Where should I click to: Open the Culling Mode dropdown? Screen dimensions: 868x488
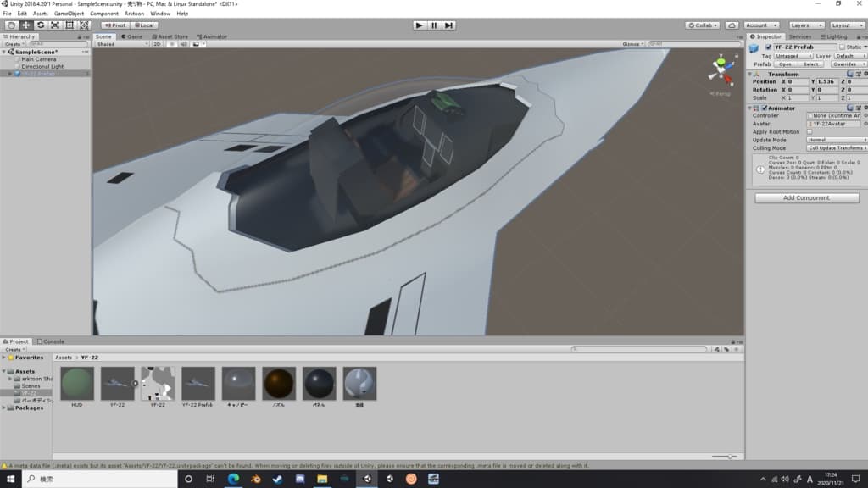tap(836, 148)
